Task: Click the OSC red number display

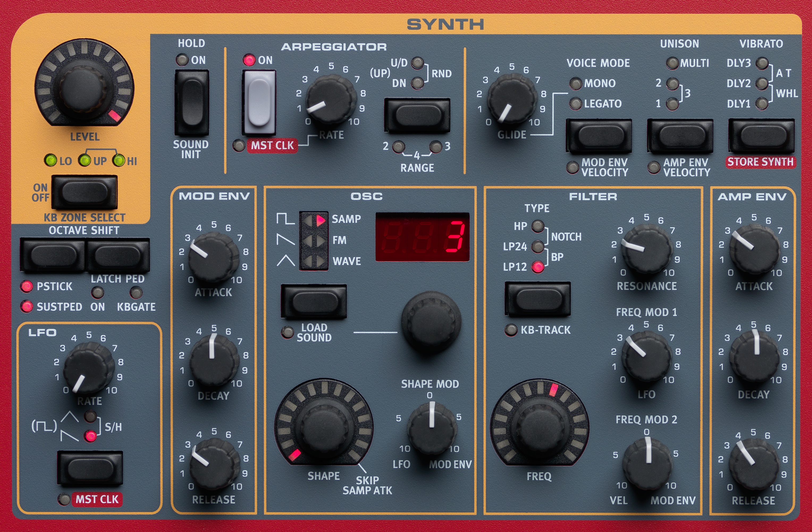Action: point(422,237)
